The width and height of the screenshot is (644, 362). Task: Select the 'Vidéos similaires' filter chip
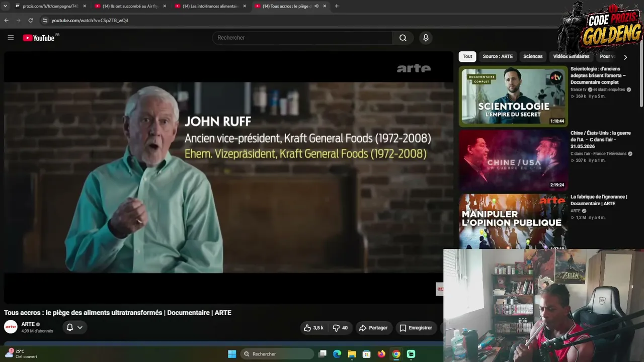(x=571, y=56)
